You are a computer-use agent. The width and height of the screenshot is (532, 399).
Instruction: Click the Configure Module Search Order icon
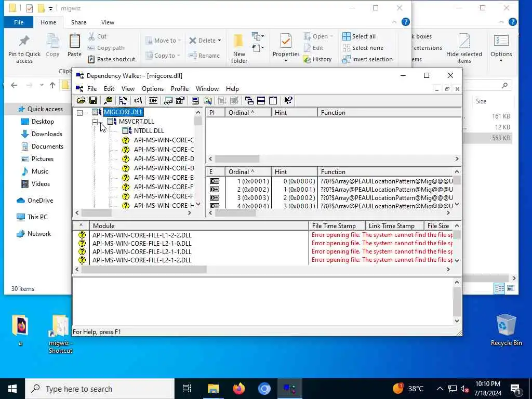(207, 100)
